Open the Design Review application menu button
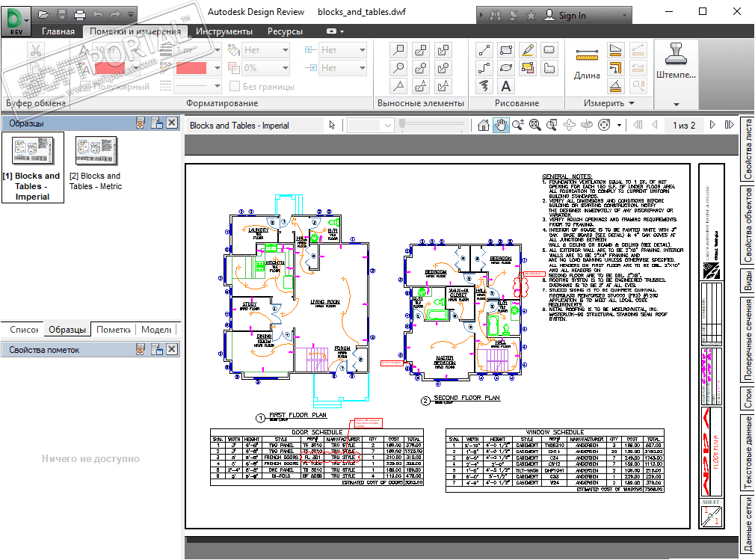 click(x=16, y=21)
